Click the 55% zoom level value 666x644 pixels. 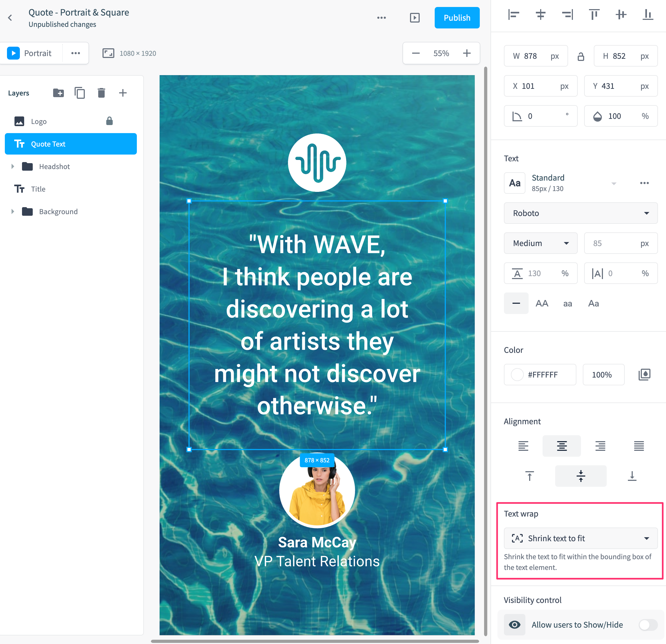(x=441, y=53)
